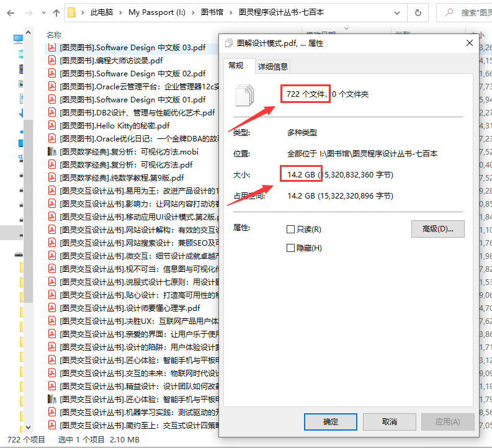Image resolution: width=492 pixels, height=448 pixels.
Task: Click My Passport (I:) breadcrumb
Action: click(157, 12)
